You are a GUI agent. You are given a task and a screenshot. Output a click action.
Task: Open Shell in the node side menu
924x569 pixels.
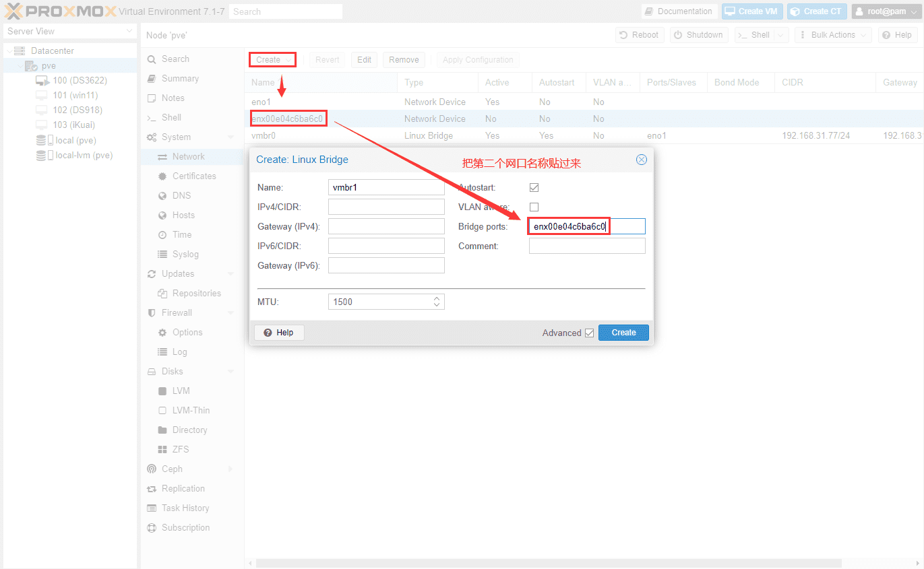171,118
